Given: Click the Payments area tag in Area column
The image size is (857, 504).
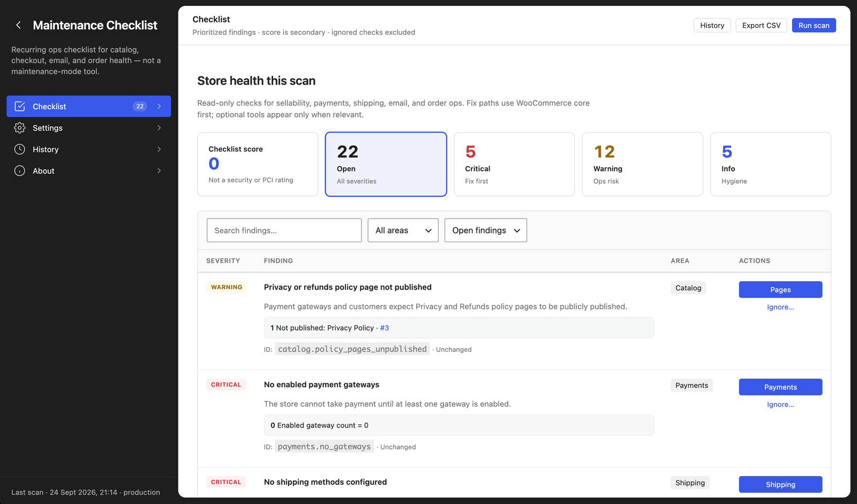Looking at the screenshot, I should pos(691,386).
